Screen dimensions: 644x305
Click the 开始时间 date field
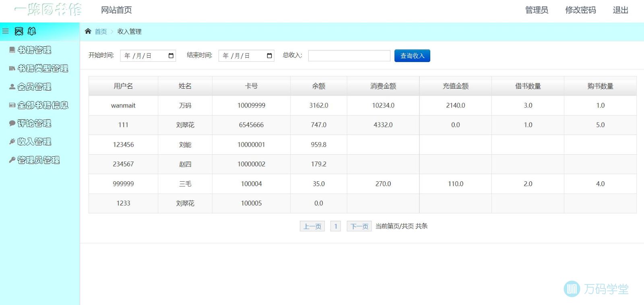tap(148, 56)
